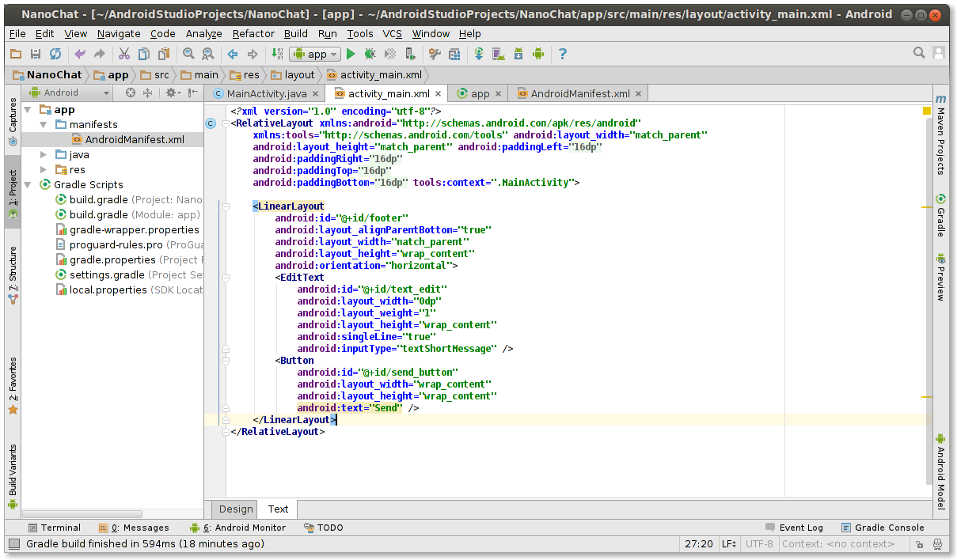Open project panel gear settings menu
957x560 pixels.
click(x=171, y=93)
